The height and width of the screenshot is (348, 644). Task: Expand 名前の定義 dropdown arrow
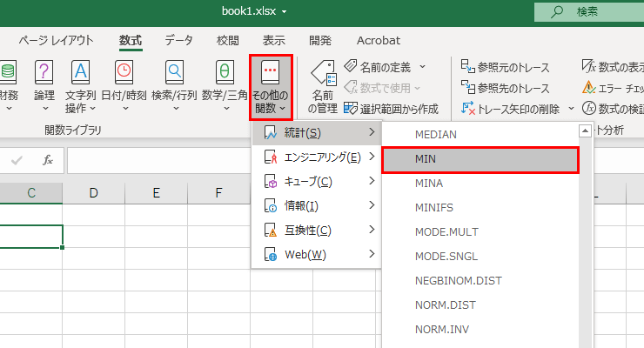(x=422, y=66)
